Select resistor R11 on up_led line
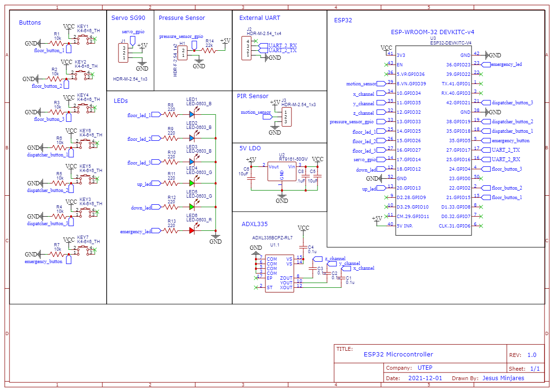 pos(171,183)
